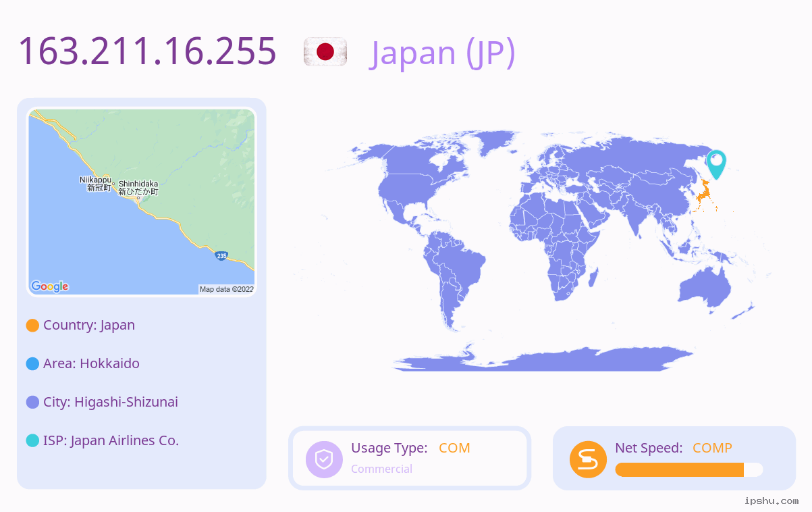Click the orange dot beside Country
The height and width of the screenshot is (512, 812).
pyautogui.click(x=32, y=325)
